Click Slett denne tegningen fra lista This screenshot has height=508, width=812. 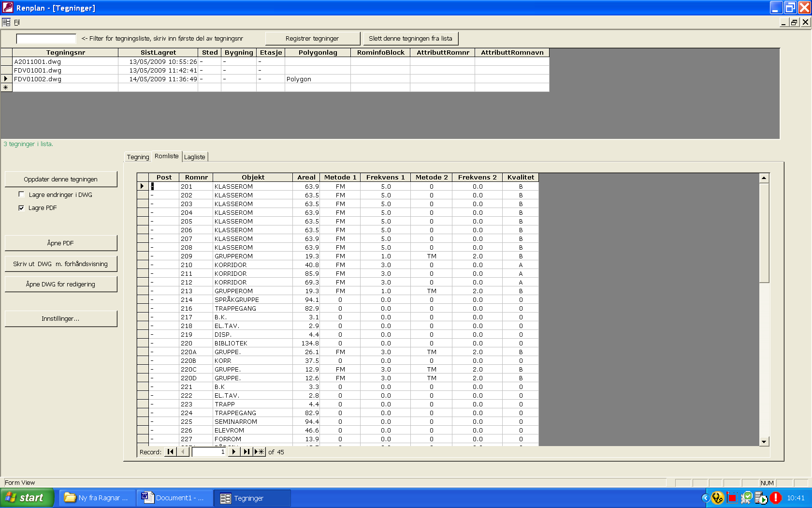411,39
